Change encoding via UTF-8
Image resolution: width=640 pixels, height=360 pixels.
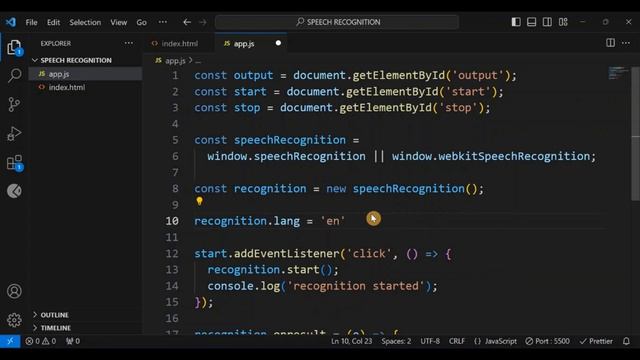[430, 341]
